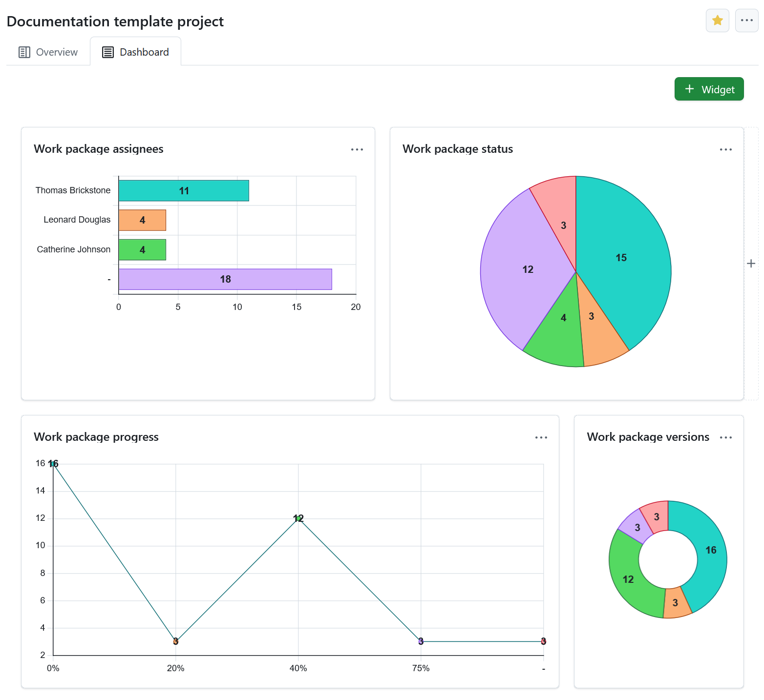Click the green Widget button
The image size is (764, 700).
709,89
